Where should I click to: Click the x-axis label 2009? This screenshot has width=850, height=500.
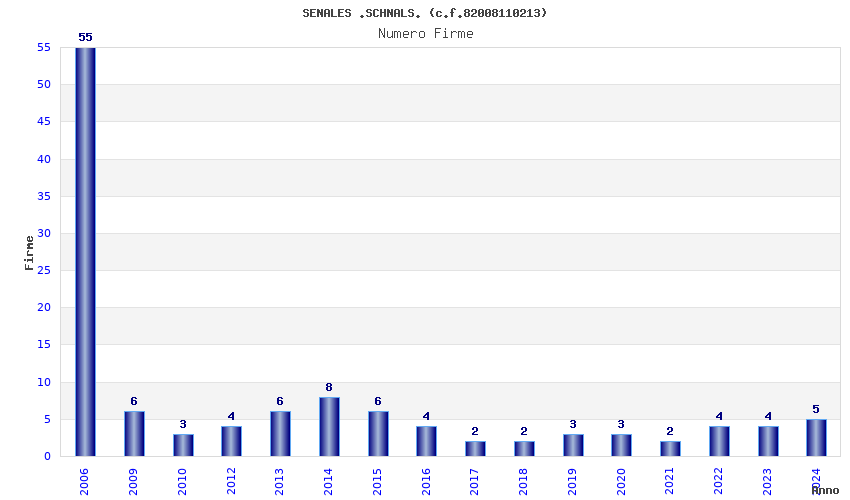point(133,482)
